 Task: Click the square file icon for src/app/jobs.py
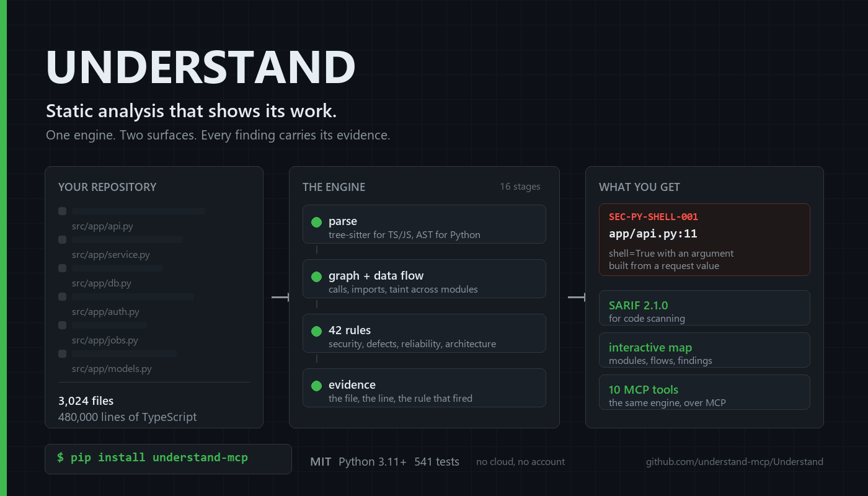pos(62,325)
